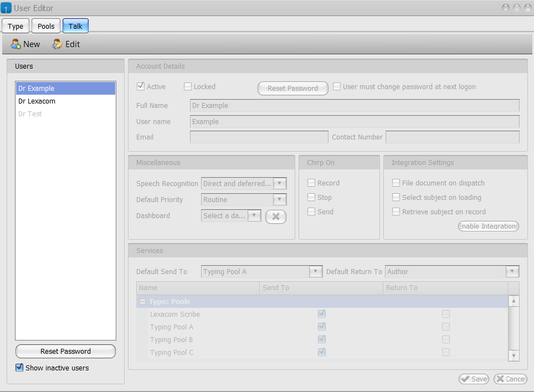Click the Save button
Screen dimensions: 534x392
pyautogui.click(x=474, y=379)
